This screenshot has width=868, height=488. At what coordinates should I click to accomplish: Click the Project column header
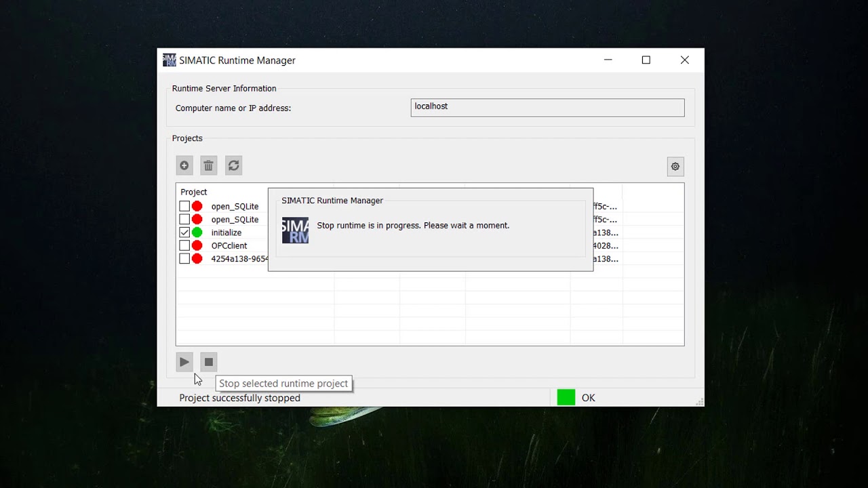(x=194, y=192)
